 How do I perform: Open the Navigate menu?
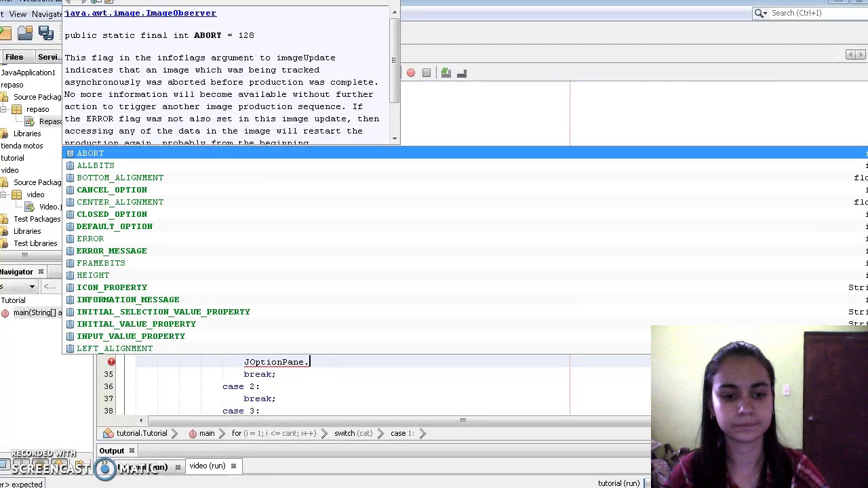tap(47, 14)
